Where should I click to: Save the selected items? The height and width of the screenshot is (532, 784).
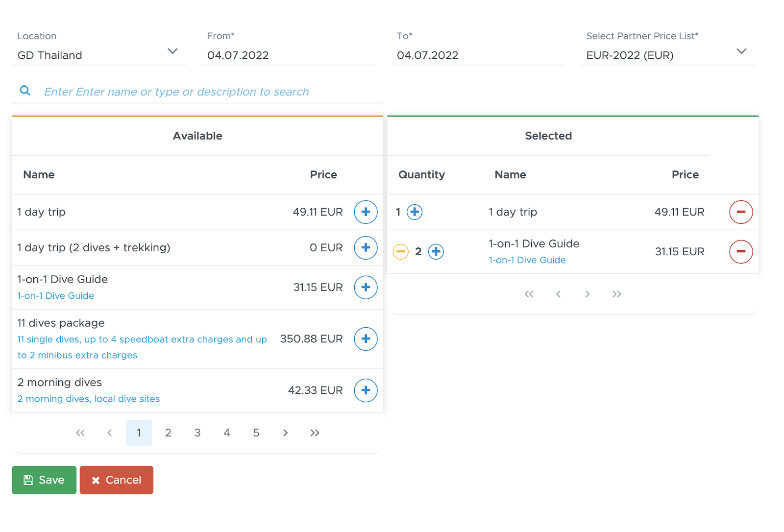44,480
